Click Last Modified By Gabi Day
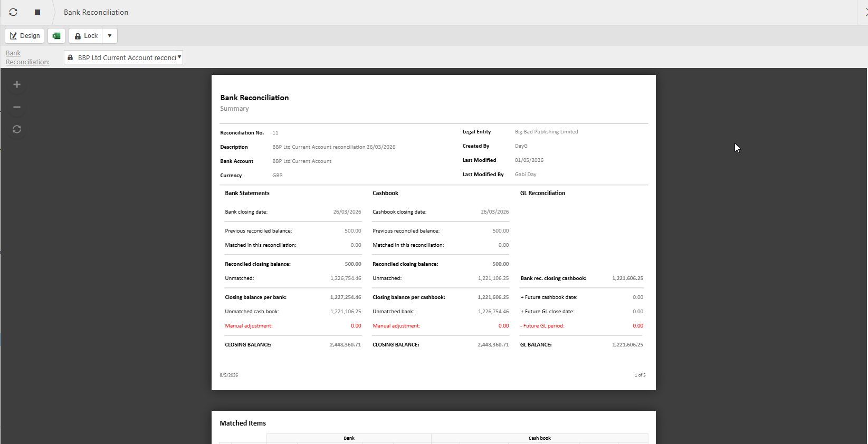The image size is (868, 444). tap(526, 175)
